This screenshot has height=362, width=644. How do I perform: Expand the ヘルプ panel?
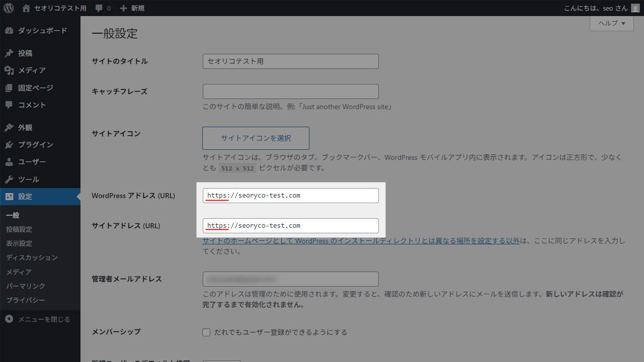(611, 23)
